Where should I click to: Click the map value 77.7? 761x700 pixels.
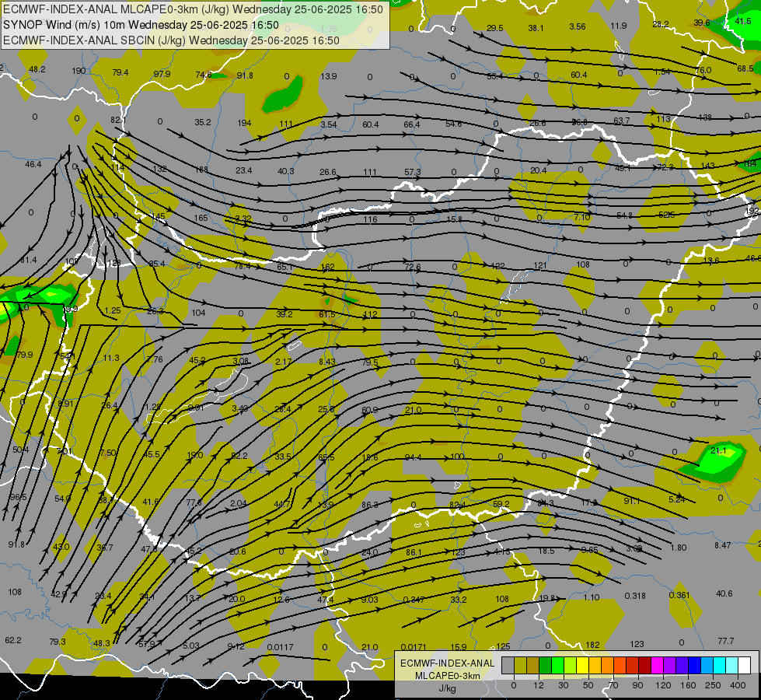726,641
